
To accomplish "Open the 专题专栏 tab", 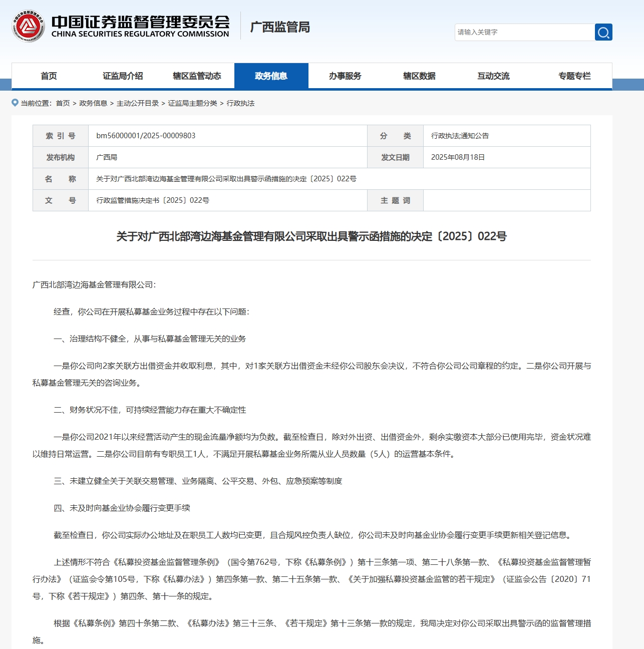I will click(x=574, y=76).
